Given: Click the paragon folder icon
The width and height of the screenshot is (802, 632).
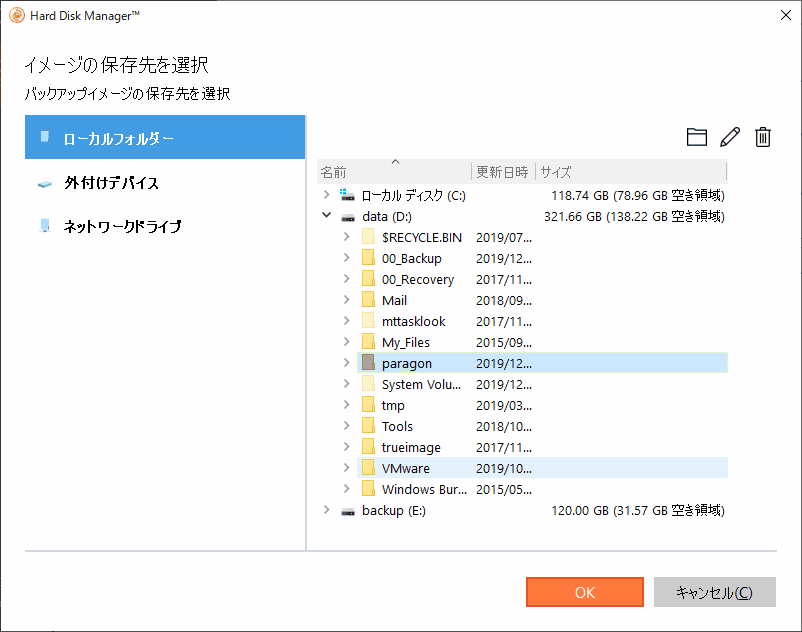Looking at the screenshot, I should coord(367,363).
